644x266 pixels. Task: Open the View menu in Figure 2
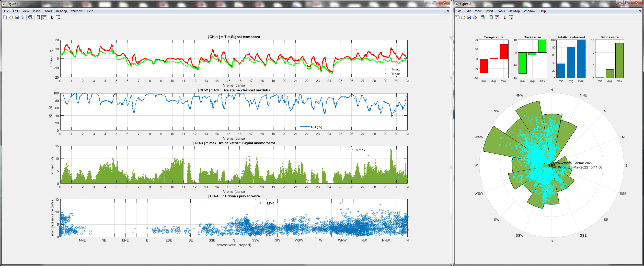tap(478, 11)
